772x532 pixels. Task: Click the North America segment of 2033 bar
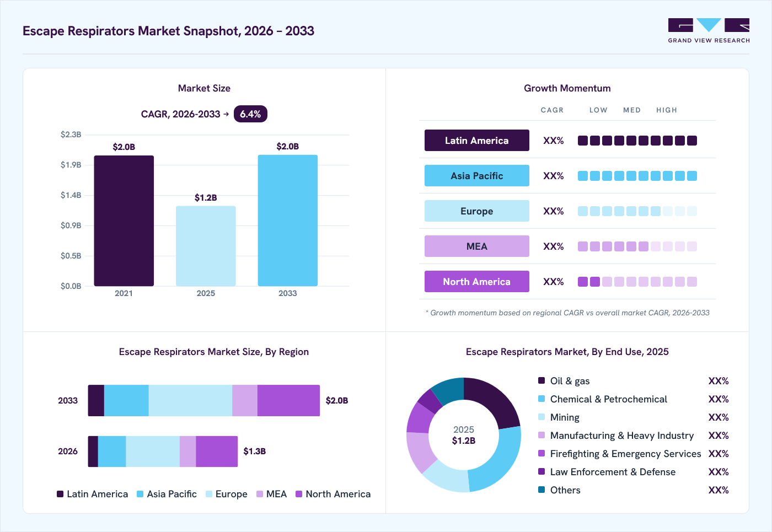[288, 400]
